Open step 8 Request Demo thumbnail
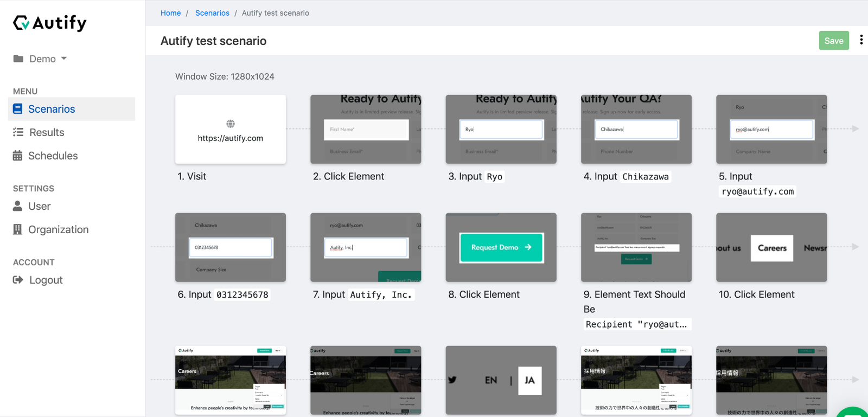This screenshot has width=868, height=417. (501, 247)
